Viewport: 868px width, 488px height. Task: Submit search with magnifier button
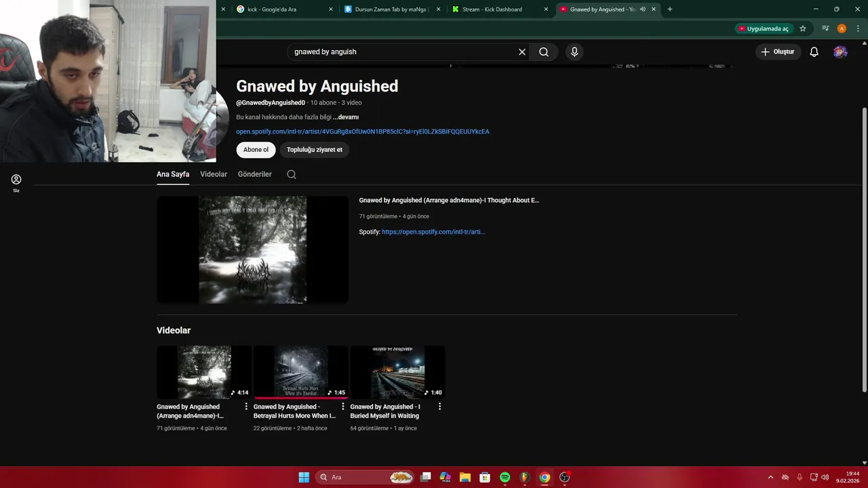coord(544,52)
